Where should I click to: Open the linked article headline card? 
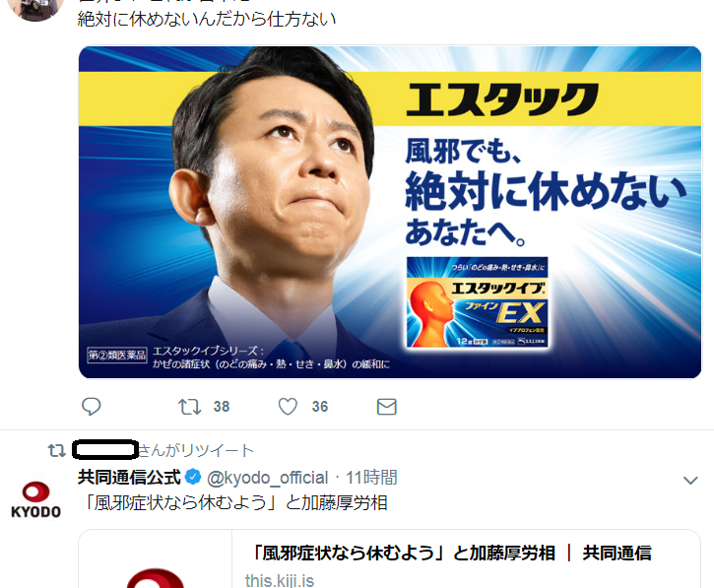pos(452,553)
